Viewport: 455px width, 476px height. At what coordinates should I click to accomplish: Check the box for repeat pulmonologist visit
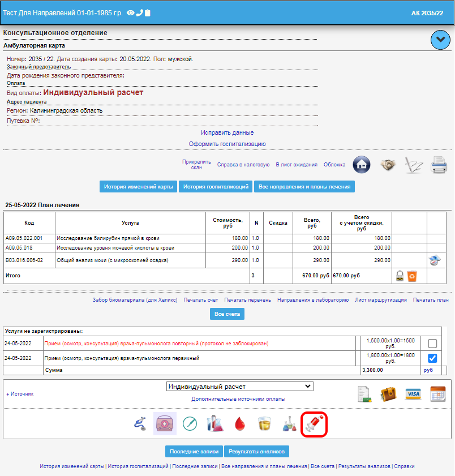432,344
